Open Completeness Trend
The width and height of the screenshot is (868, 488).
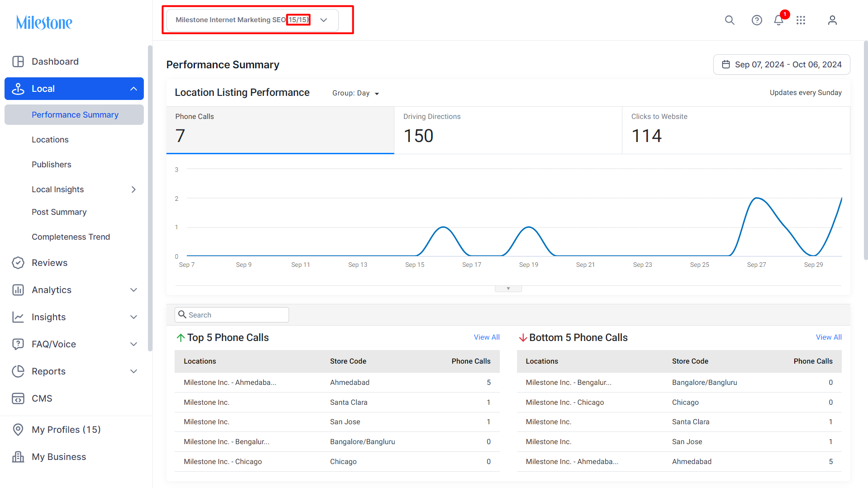coord(71,237)
